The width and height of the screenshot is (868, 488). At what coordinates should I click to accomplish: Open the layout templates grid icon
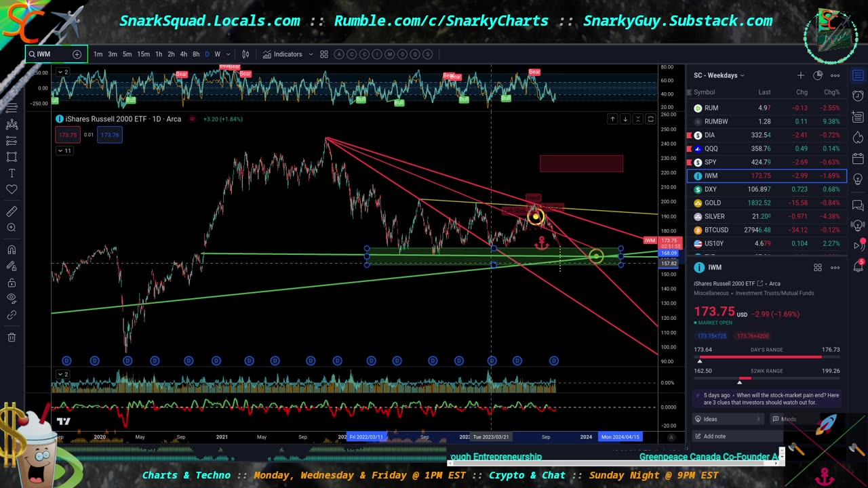pyautogui.click(x=324, y=54)
